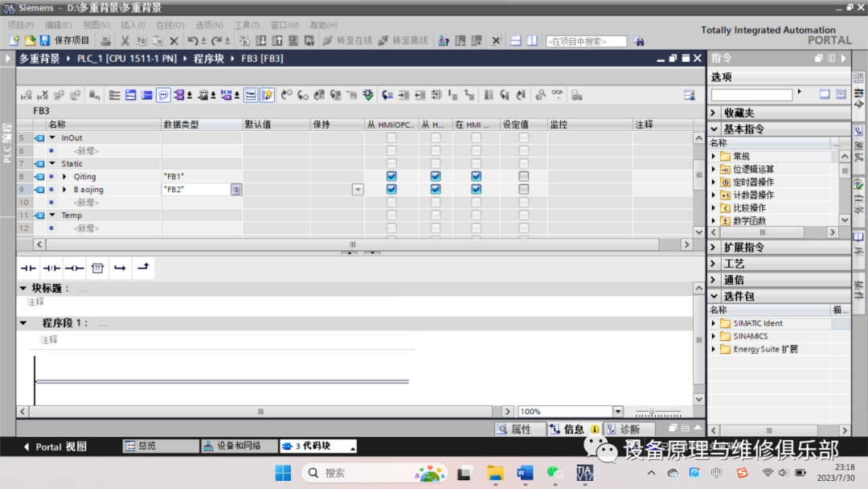868x489 pixels.
Task: Open data type selector beside "FB2"
Action: click(235, 189)
